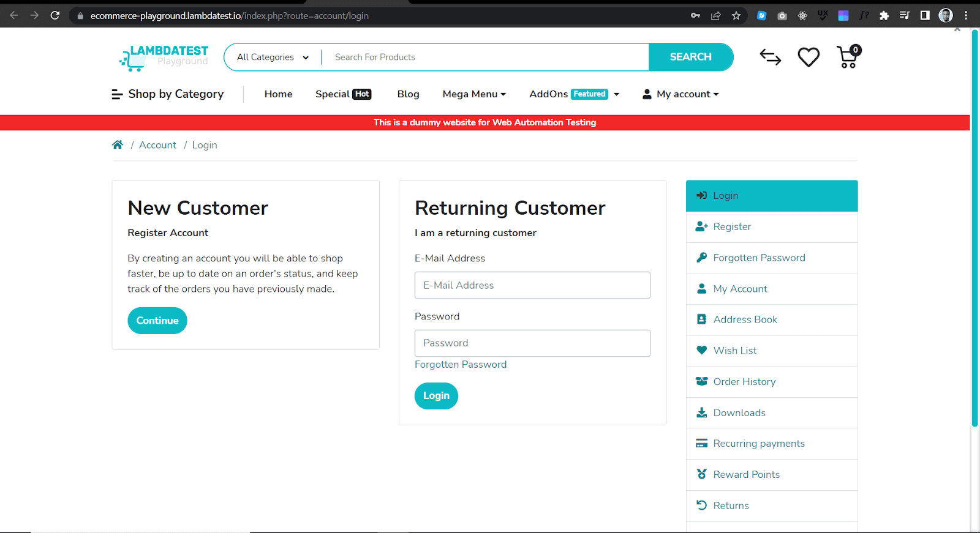Click the browser back arrow

pyautogui.click(x=14, y=15)
